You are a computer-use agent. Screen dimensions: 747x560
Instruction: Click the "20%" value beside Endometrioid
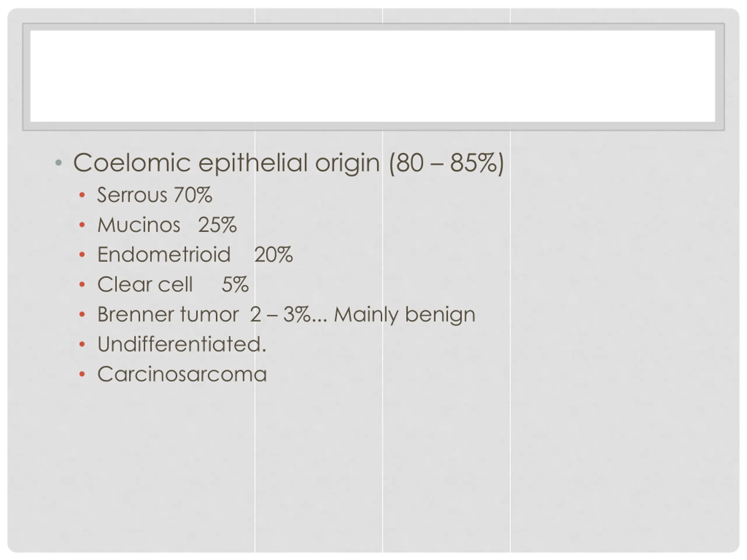(x=273, y=255)
